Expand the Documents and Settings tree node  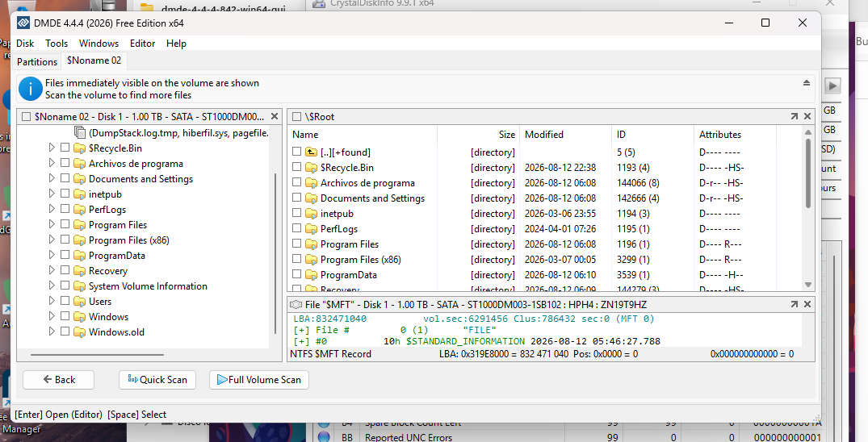[x=52, y=179]
